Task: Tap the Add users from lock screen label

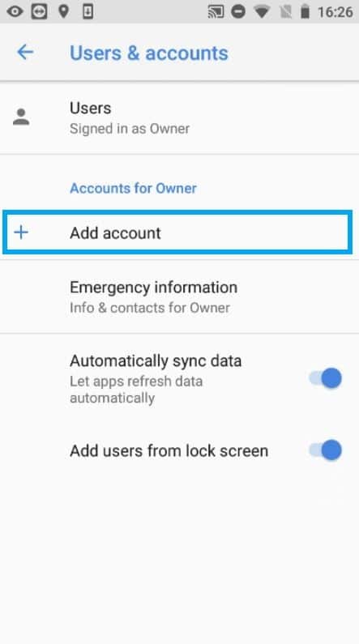Action: pos(169,450)
